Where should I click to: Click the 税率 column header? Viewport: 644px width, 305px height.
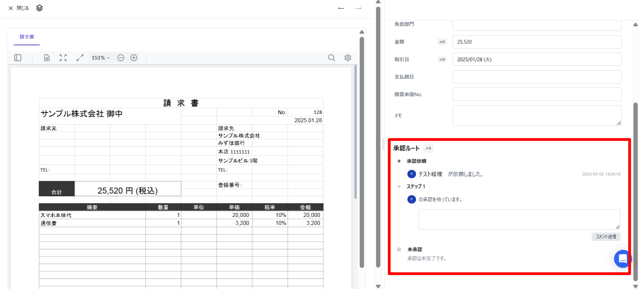point(270,207)
